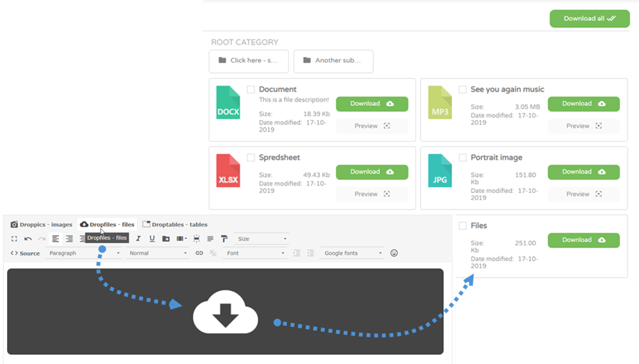Open the Droptables - tables tab
This screenshot has width=639, height=364.
pyautogui.click(x=175, y=224)
